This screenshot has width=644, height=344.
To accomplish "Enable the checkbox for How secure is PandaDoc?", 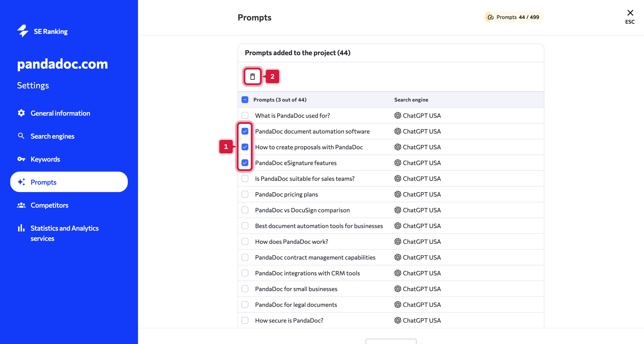I will click(245, 320).
